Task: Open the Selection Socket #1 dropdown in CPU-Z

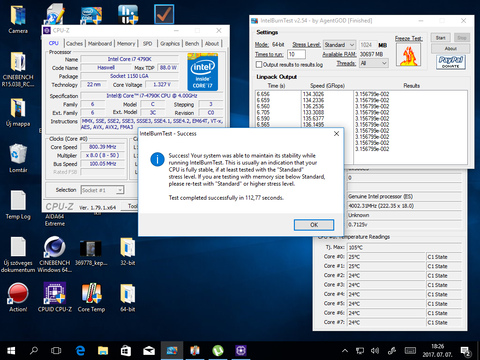Action: click(102, 190)
